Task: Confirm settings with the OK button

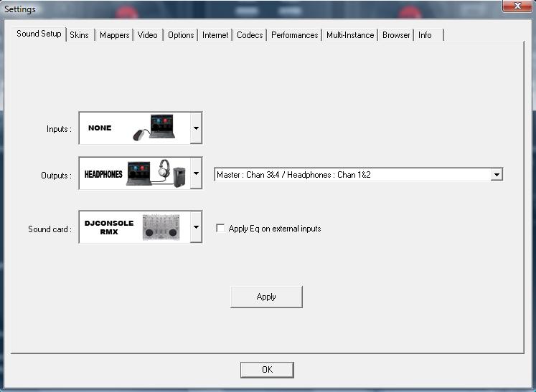Action: [267, 370]
